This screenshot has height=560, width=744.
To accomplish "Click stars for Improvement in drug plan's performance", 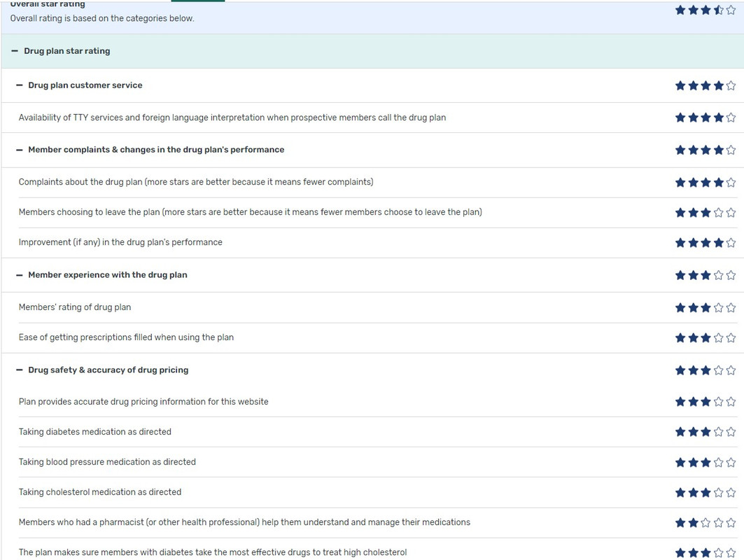I will pyautogui.click(x=705, y=242).
